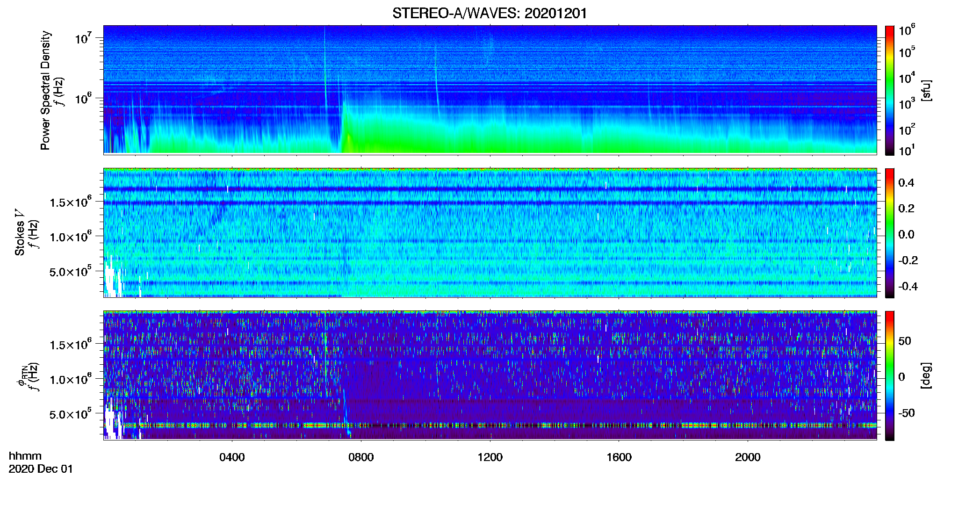Select the hhmm time format label
Viewport: 980px width, 505px height.
tap(25, 456)
